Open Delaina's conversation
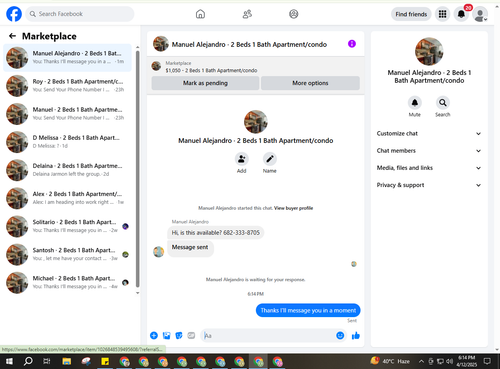 click(67, 170)
